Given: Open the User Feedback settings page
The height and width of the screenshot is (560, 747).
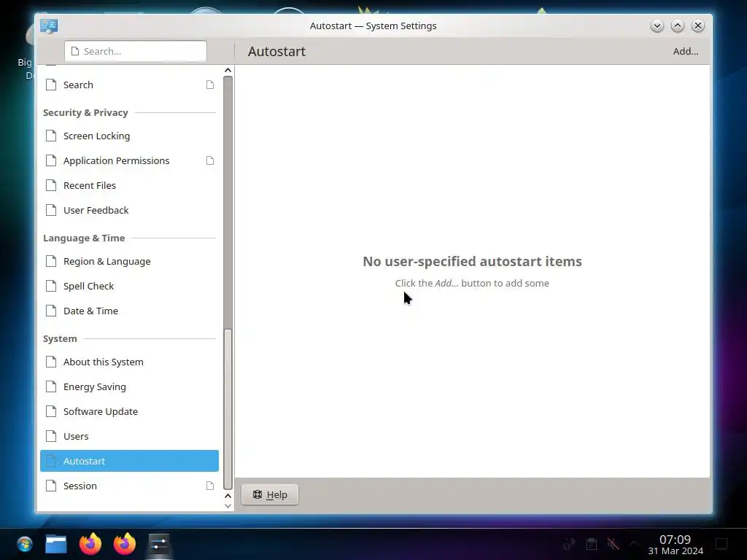Looking at the screenshot, I should click(x=129, y=210).
